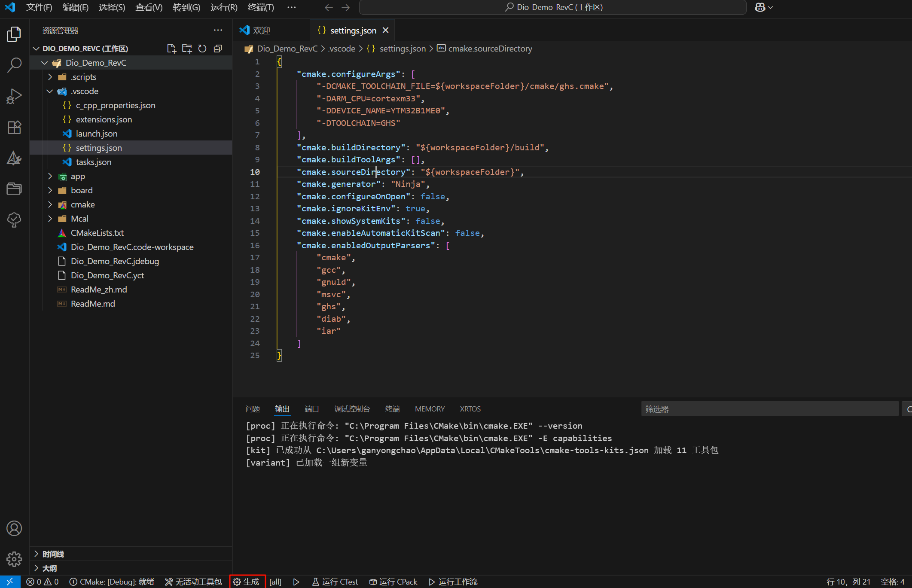Open the 文件(F) menu
This screenshot has width=912, height=588.
39,7
